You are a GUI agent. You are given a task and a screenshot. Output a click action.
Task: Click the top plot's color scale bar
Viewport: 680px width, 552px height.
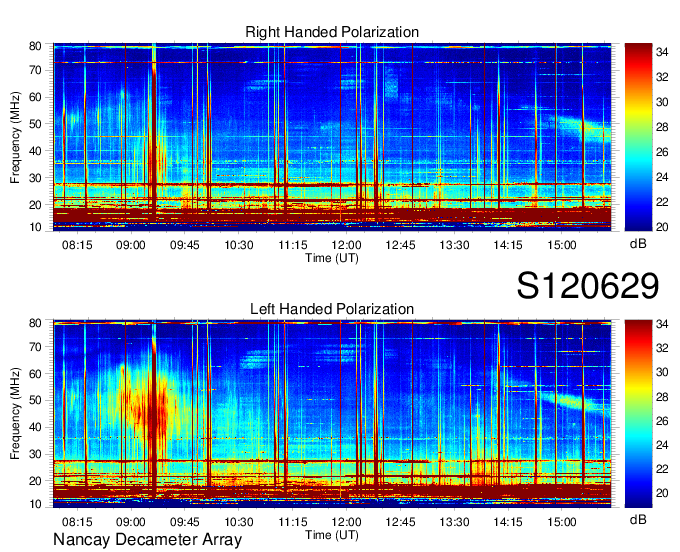point(638,137)
